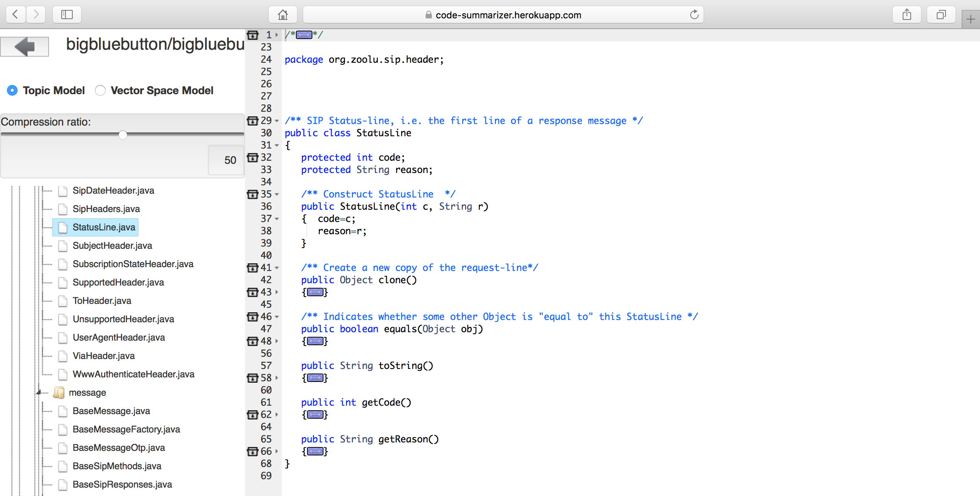Toggle the browser sidebar
The height and width of the screenshot is (496, 980).
coord(67,15)
